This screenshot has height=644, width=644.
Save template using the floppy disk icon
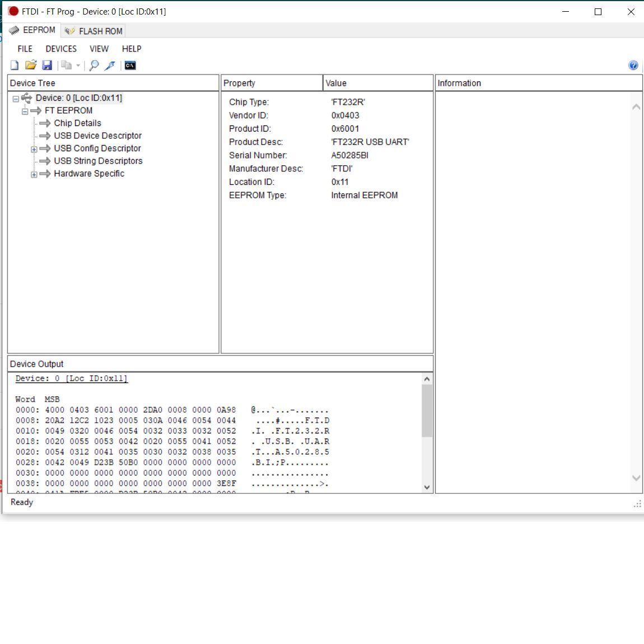click(x=47, y=65)
